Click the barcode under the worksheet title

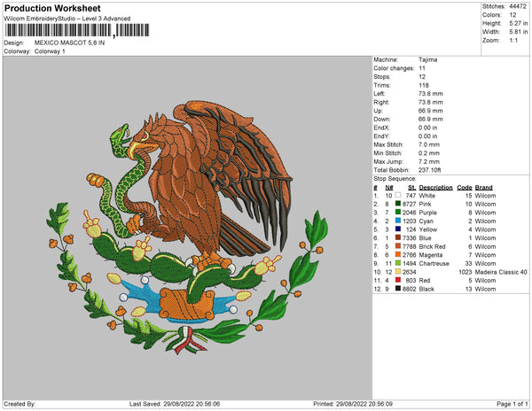point(77,30)
